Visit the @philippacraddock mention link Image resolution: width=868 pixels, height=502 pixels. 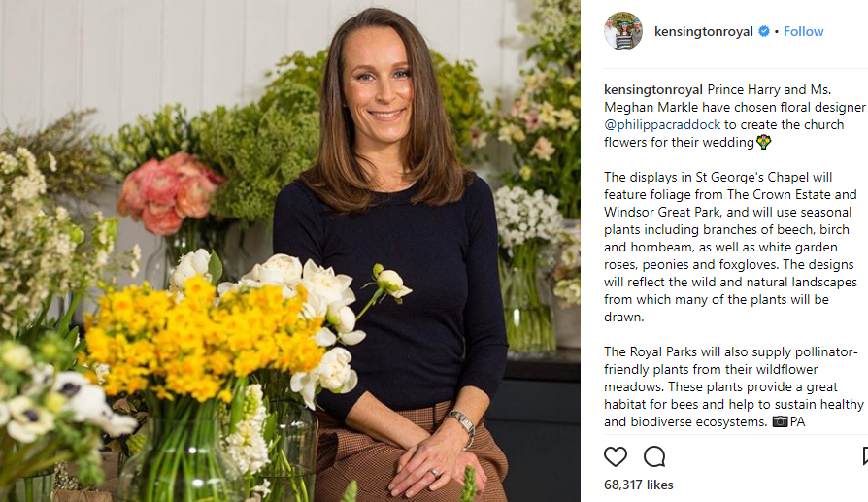[x=662, y=124]
